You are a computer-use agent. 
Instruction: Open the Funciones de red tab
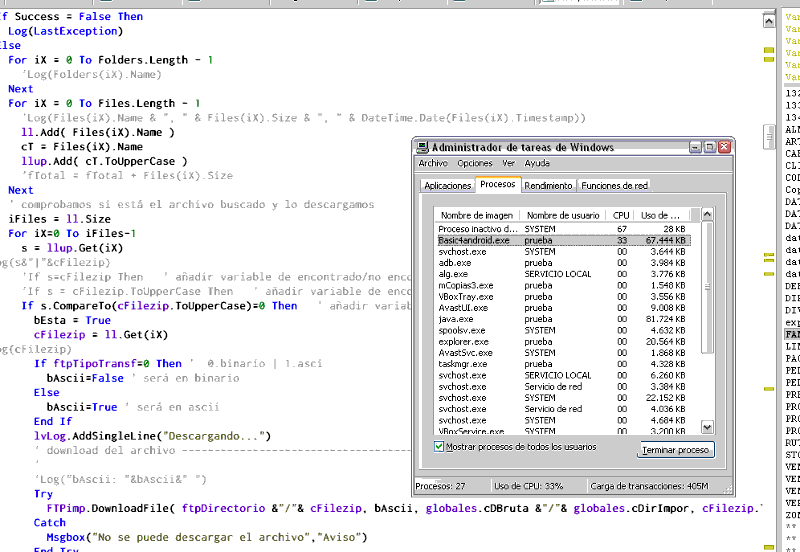(614, 186)
